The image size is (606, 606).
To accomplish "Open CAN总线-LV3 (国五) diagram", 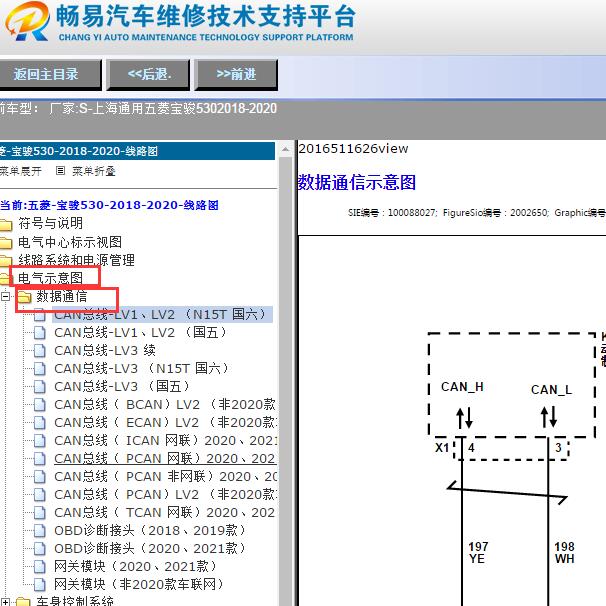I will [122, 386].
